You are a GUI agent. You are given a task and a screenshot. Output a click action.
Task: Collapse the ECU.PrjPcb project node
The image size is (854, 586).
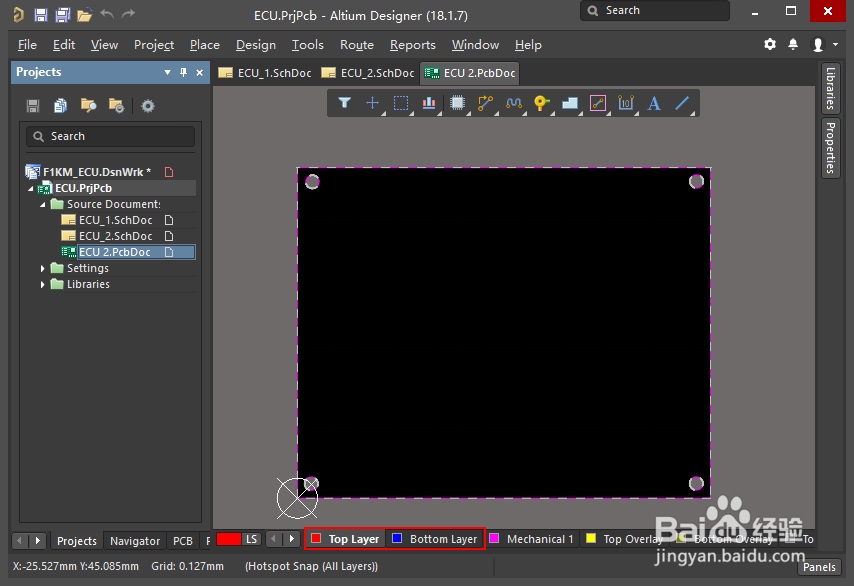[x=31, y=188]
